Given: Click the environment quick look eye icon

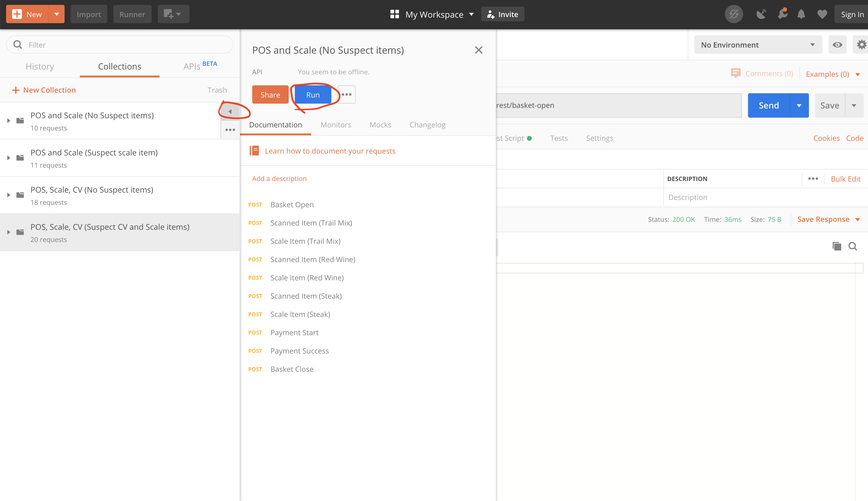Looking at the screenshot, I should [x=838, y=44].
